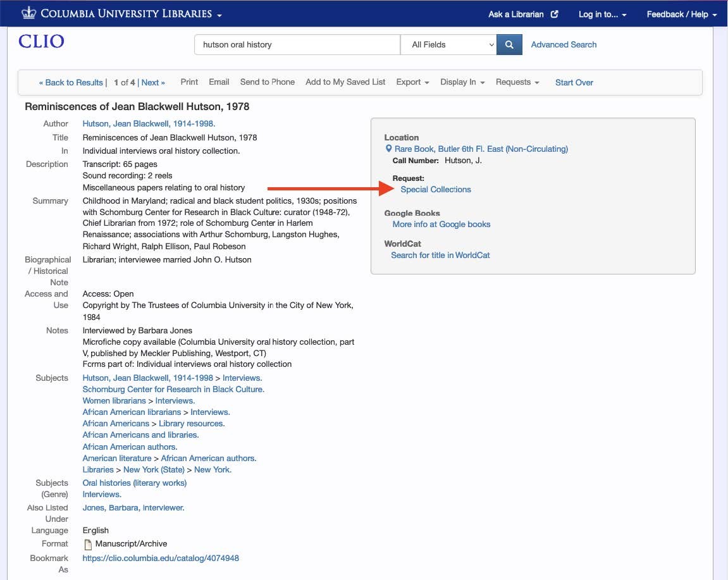Expand the Requests dropdown
Image resolution: width=728 pixels, height=580 pixels.
pyautogui.click(x=517, y=82)
